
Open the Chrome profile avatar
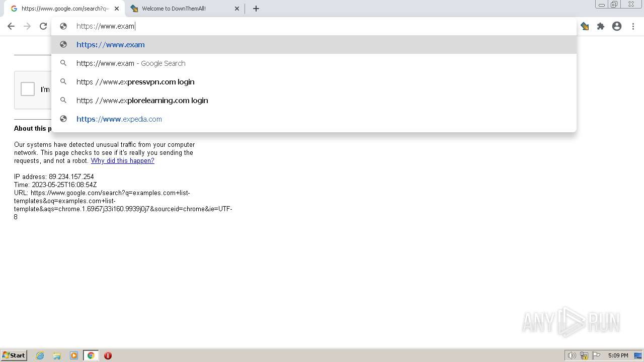coord(617,26)
